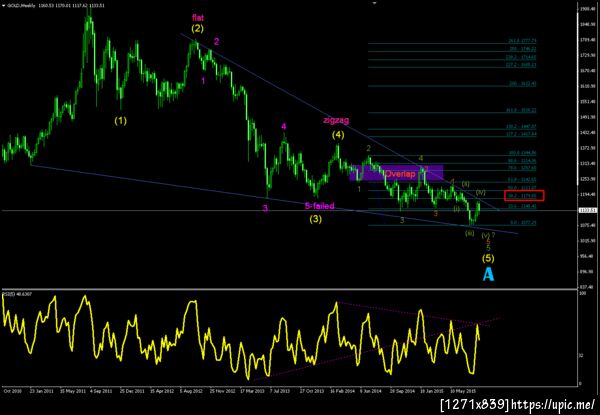The width and height of the screenshot is (600, 415).
Task: Click the '17 Mar 2013' date on time axis
Action: click(x=252, y=391)
